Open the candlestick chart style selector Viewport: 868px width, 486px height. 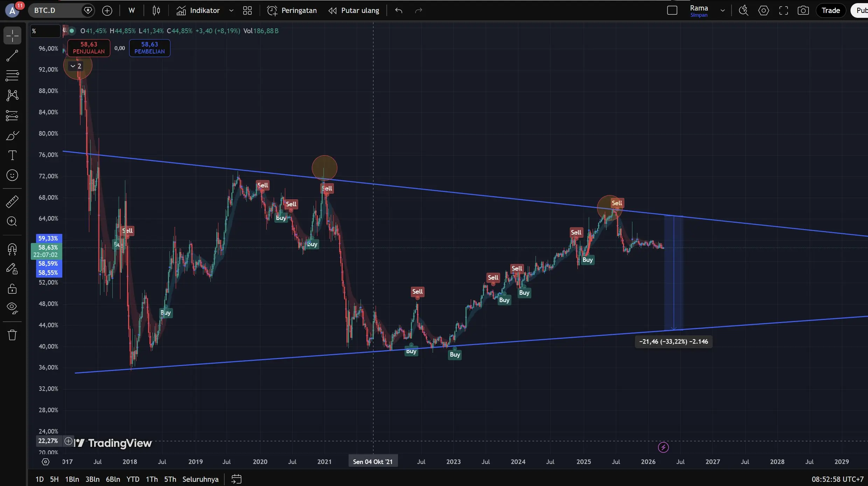pos(156,10)
